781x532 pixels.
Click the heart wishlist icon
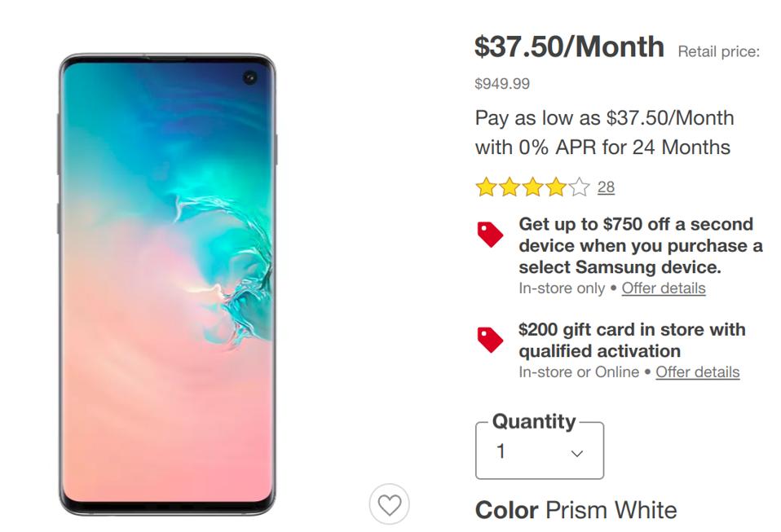coord(389,504)
